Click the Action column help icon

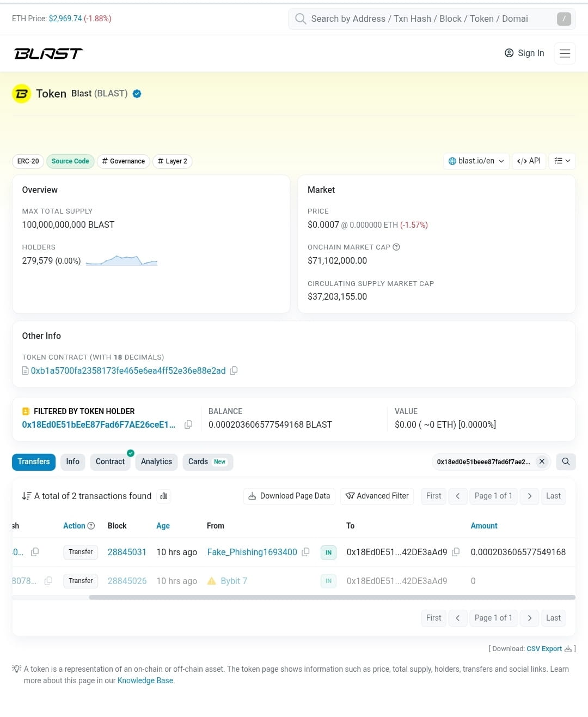[91, 526]
